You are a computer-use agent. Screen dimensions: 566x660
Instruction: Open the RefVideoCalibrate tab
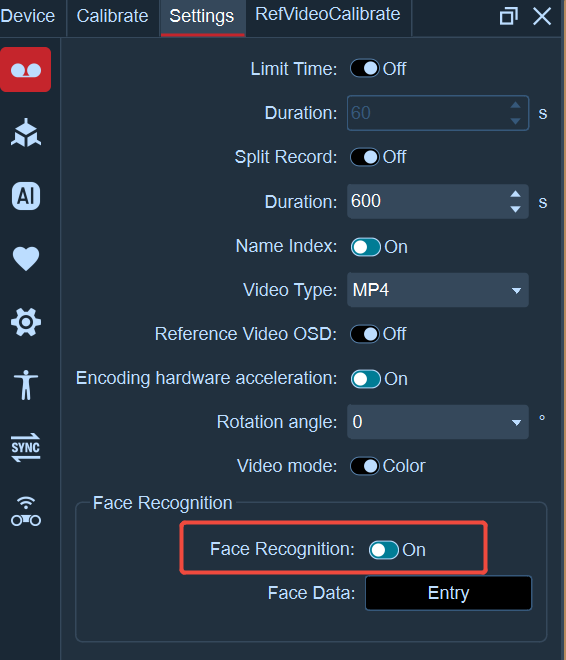[328, 14]
